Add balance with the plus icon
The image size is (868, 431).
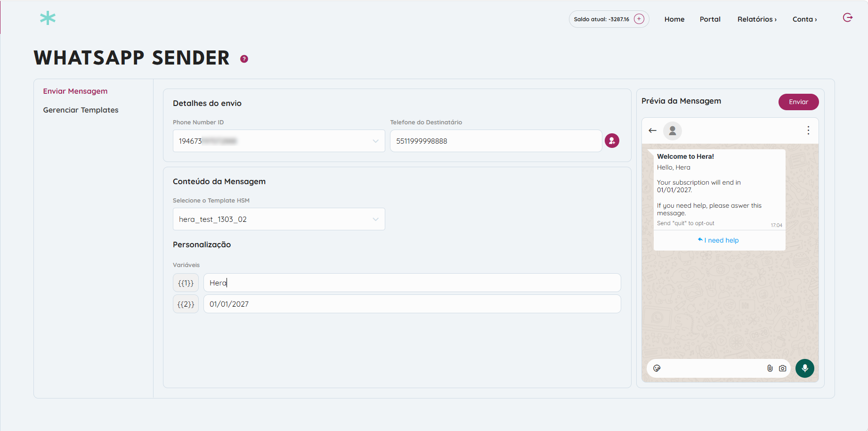click(x=639, y=19)
